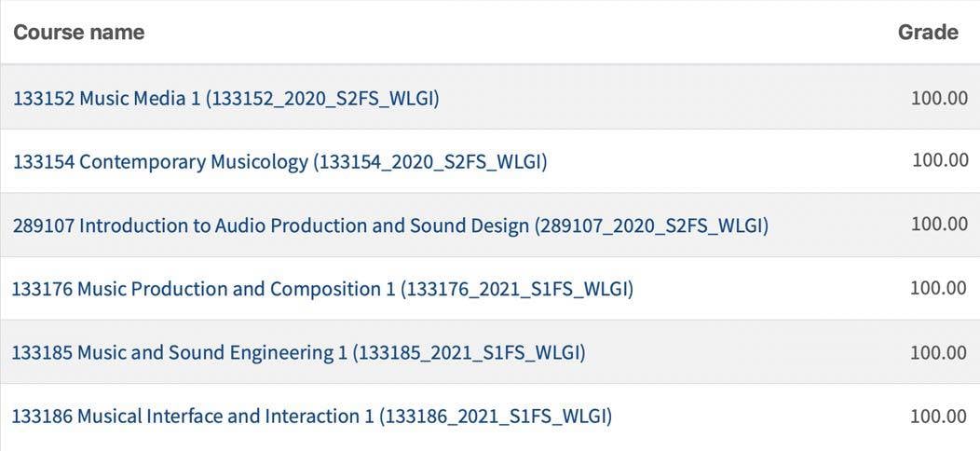Screen dimensions: 980x451
Task: Select the grade value for Audio Production course
Action: click(939, 224)
